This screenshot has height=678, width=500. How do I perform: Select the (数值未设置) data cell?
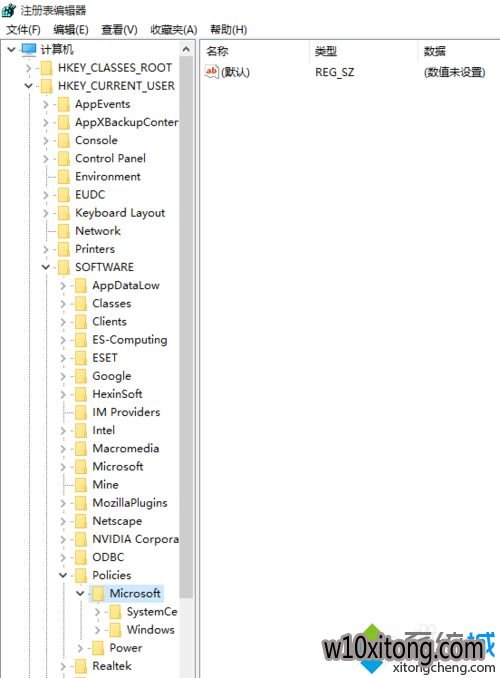point(455,72)
